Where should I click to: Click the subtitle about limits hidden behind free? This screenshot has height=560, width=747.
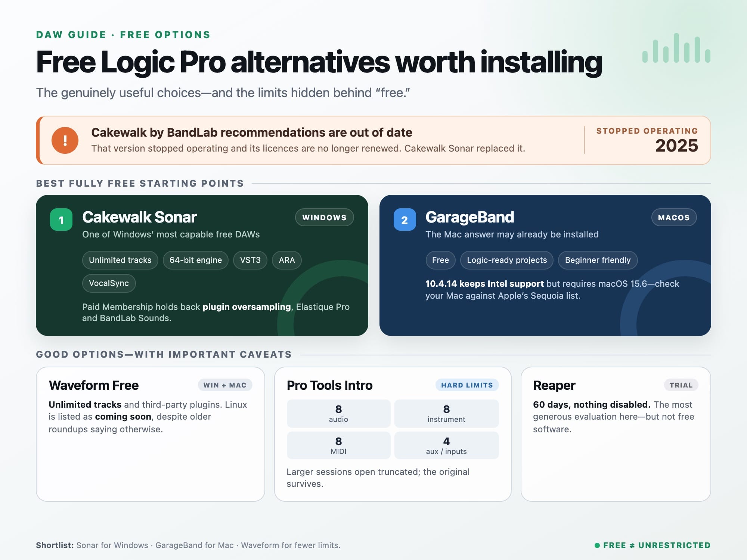223,93
